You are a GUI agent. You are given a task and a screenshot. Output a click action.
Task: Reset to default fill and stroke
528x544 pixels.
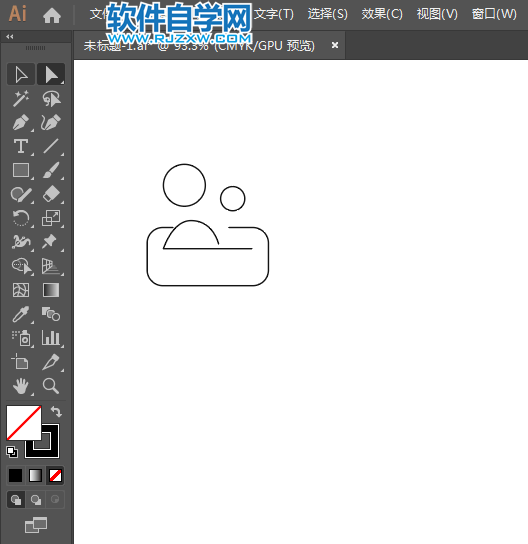12,452
